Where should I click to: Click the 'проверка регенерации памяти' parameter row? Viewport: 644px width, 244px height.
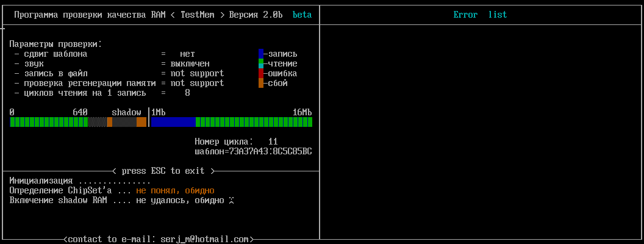tap(119, 84)
